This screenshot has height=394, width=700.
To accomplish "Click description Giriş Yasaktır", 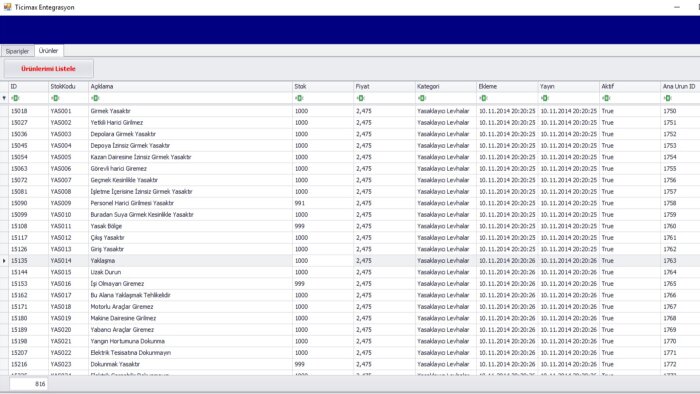I will tap(107, 249).
